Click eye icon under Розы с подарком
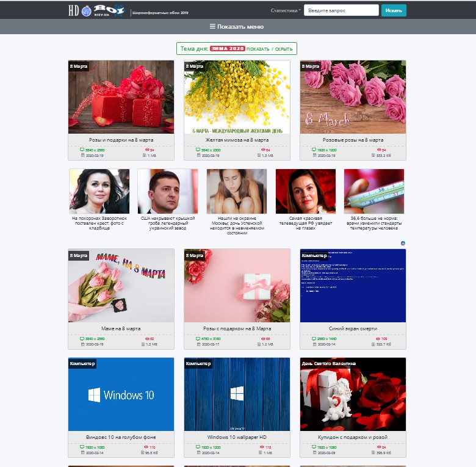This screenshot has height=467, width=476. pyautogui.click(x=263, y=339)
